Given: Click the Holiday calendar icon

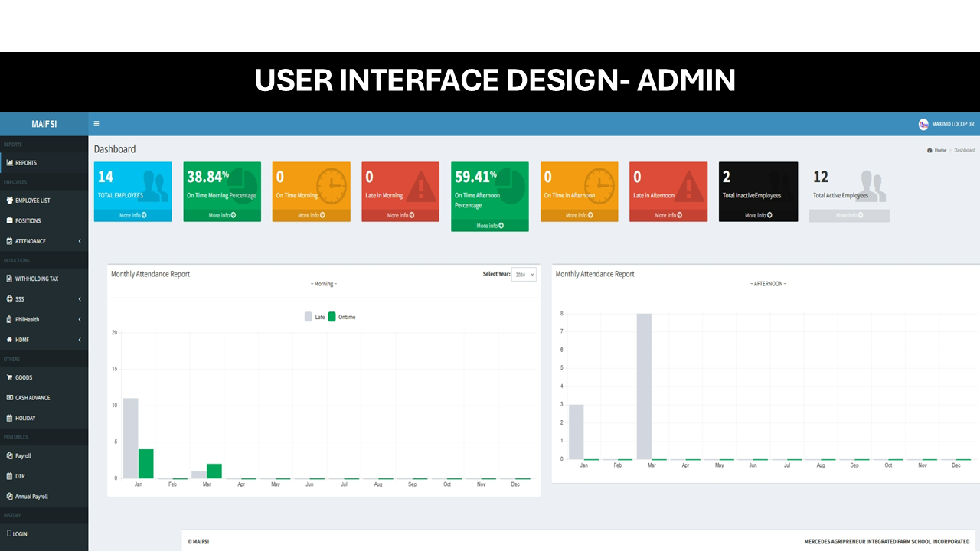Looking at the screenshot, I should tap(9, 419).
